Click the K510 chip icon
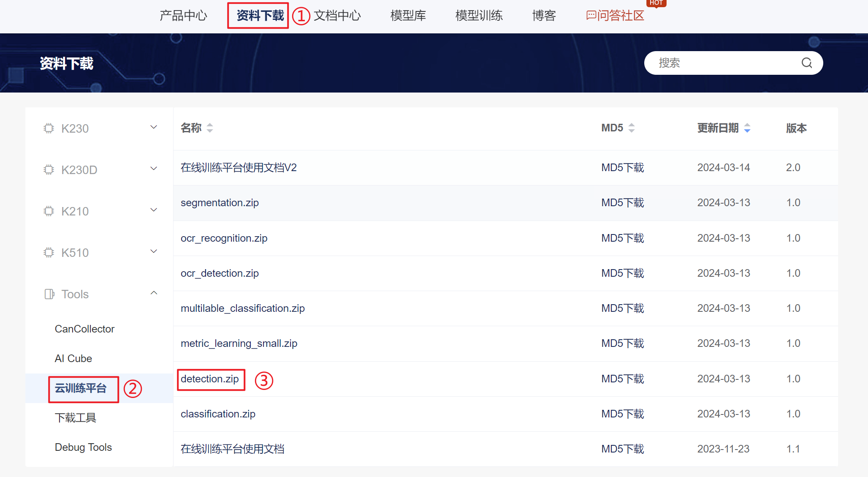 [49, 252]
